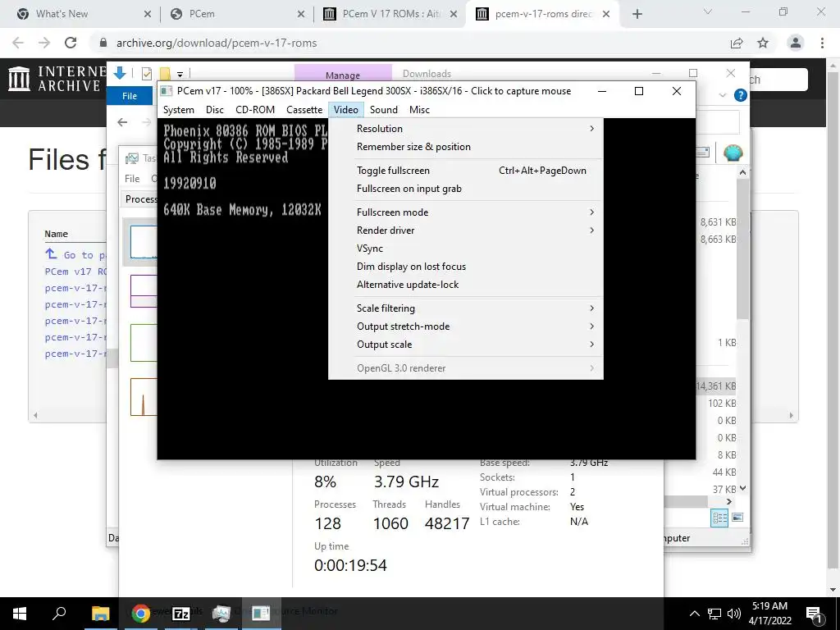Open the notification center icon

[813, 614]
